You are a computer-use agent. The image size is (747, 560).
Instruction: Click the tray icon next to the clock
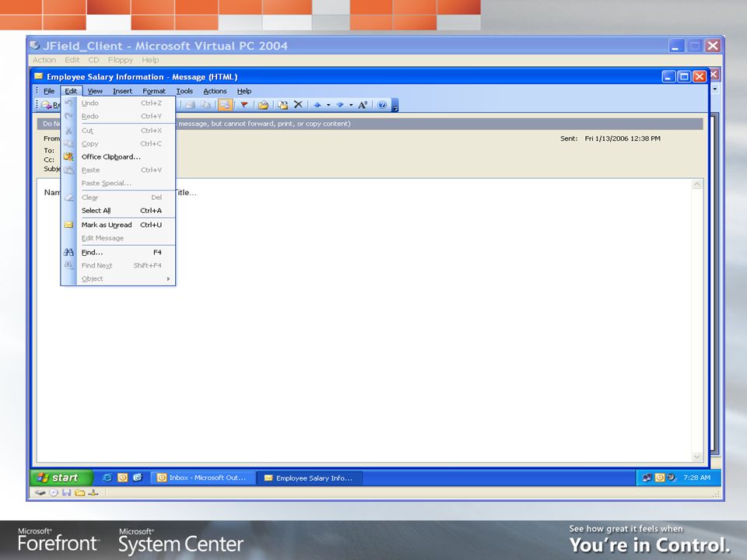click(x=672, y=477)
